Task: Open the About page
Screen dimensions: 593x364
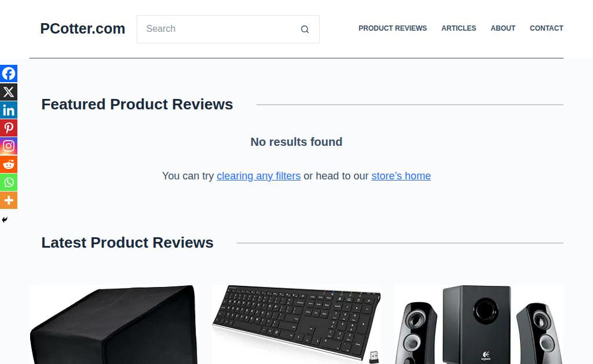Action: tap(503, 28)
